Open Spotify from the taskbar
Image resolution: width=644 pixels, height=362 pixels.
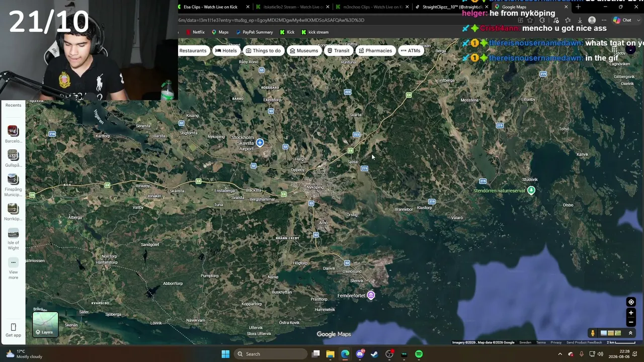click(419, 354)
